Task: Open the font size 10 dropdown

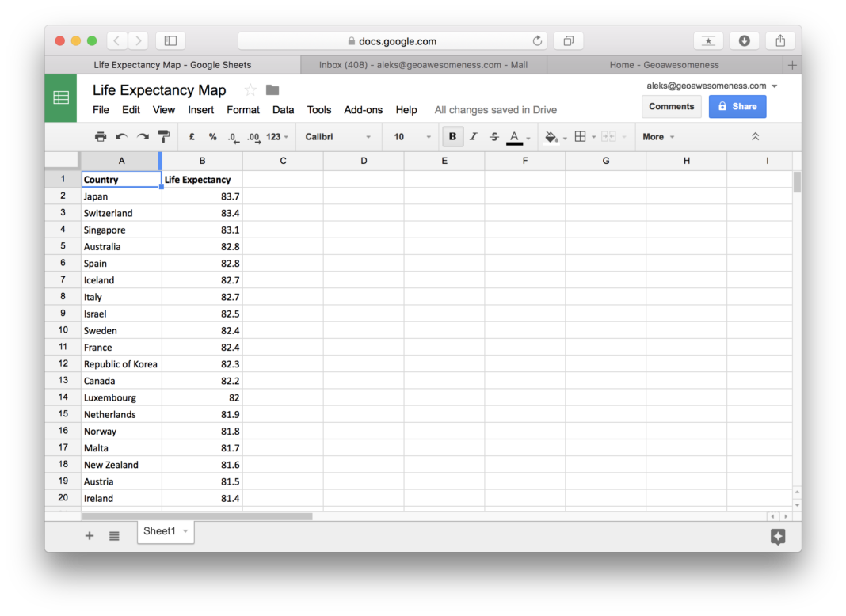Action: click(x=412, y=137)
